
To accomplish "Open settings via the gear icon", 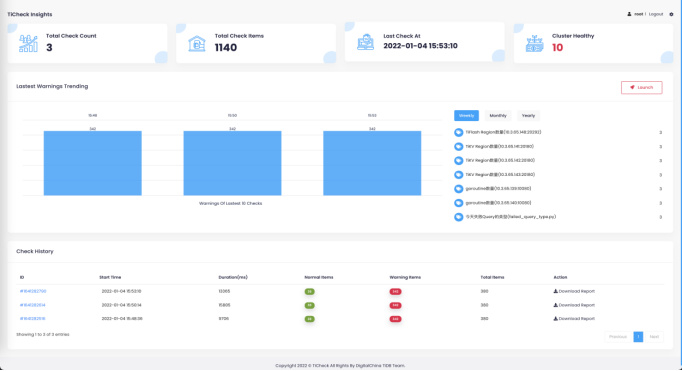I will [671, 14].
